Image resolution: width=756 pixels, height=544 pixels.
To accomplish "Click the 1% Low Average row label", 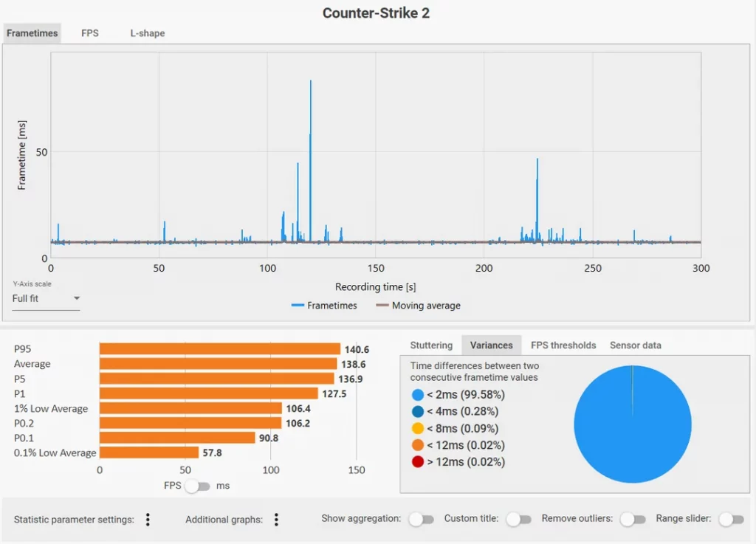I will [51, 409].
